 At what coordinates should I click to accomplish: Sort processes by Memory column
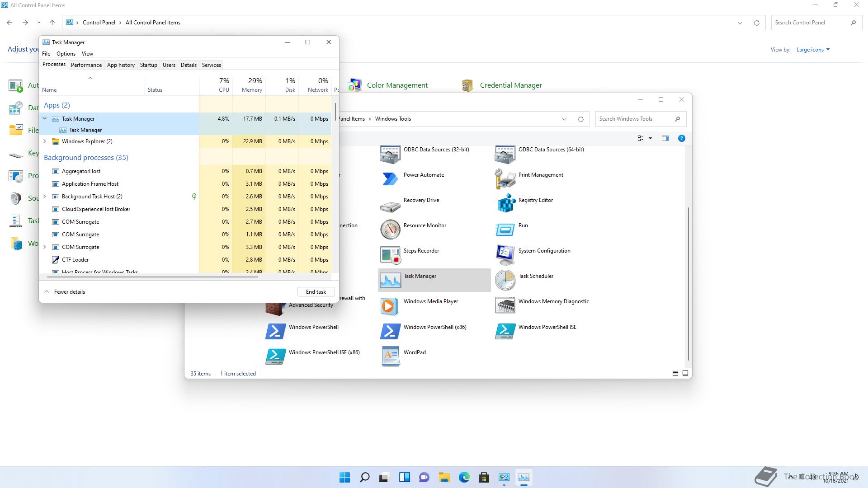coord(249,85)
